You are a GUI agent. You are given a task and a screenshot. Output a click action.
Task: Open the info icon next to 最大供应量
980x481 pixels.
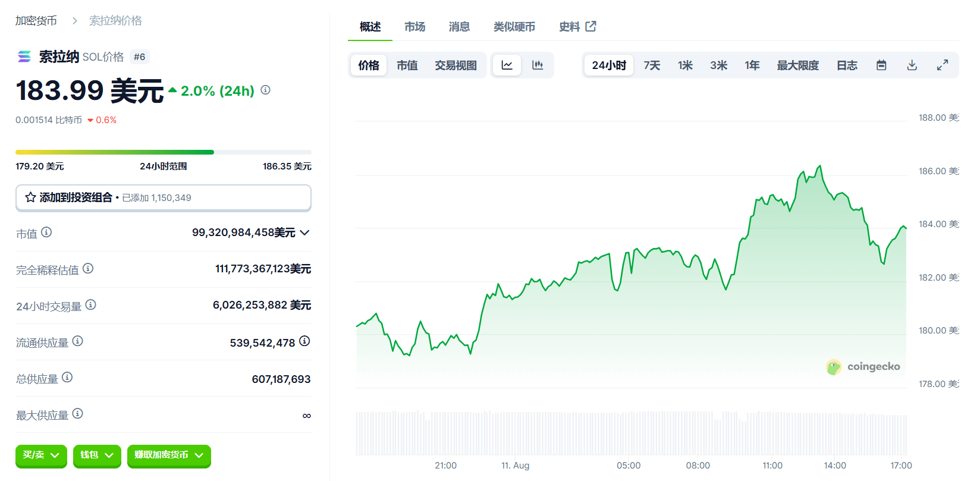[x=78, y=413]
